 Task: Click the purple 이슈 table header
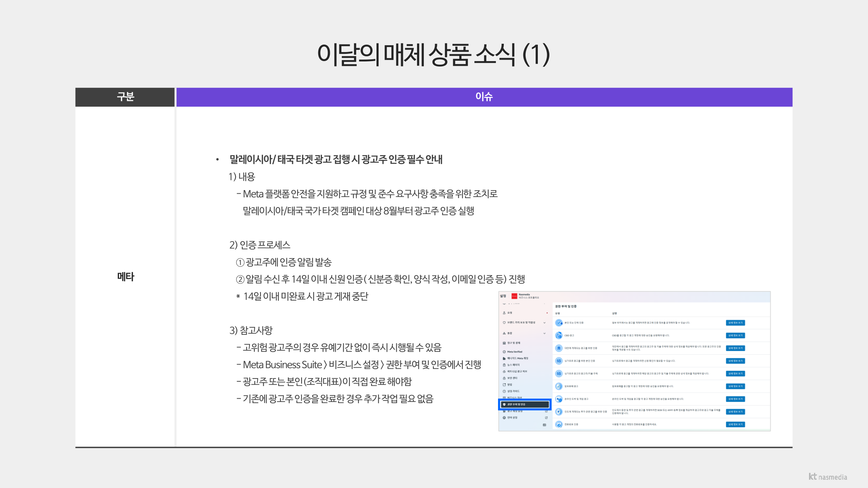coord(484,97)
